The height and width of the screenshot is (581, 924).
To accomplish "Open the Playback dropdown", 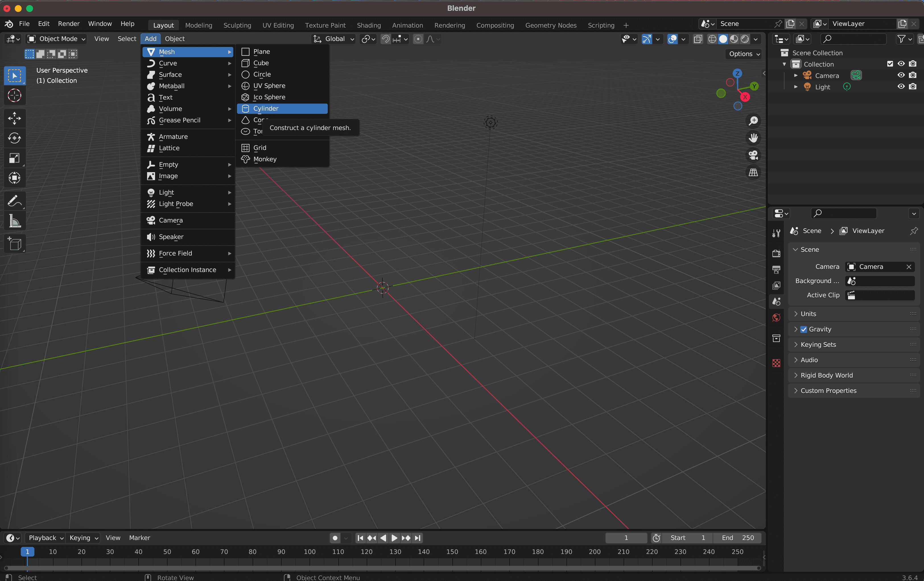I will pos(45,538).
